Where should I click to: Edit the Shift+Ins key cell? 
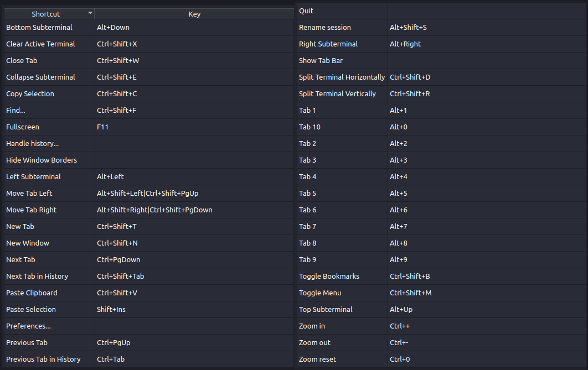[x=194, y=309]
